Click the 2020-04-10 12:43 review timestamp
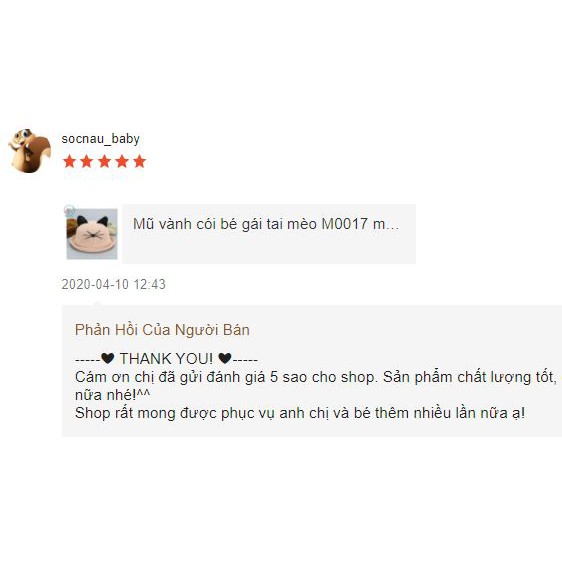The width and height of the screenshot is (562, 562). (x=114, y=284)
